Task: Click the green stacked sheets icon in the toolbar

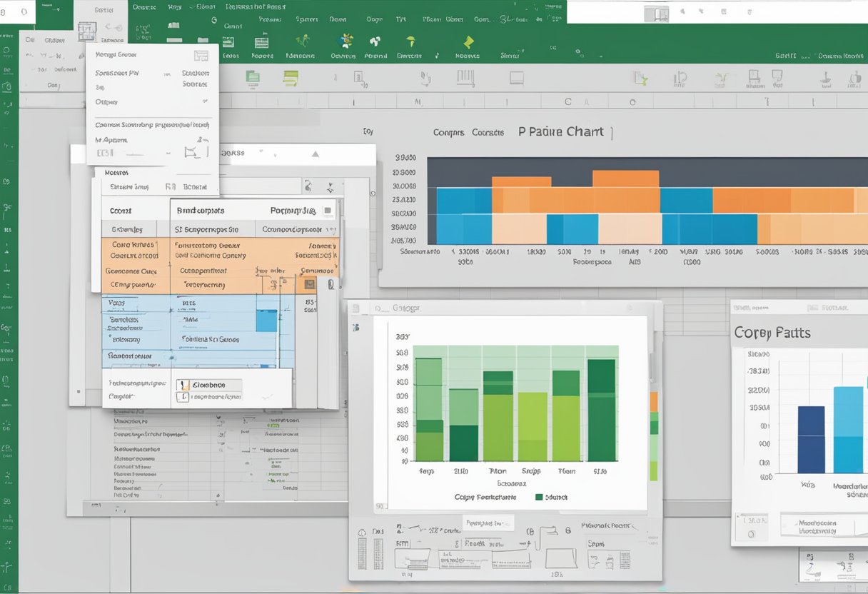Action: pos(252,77)
